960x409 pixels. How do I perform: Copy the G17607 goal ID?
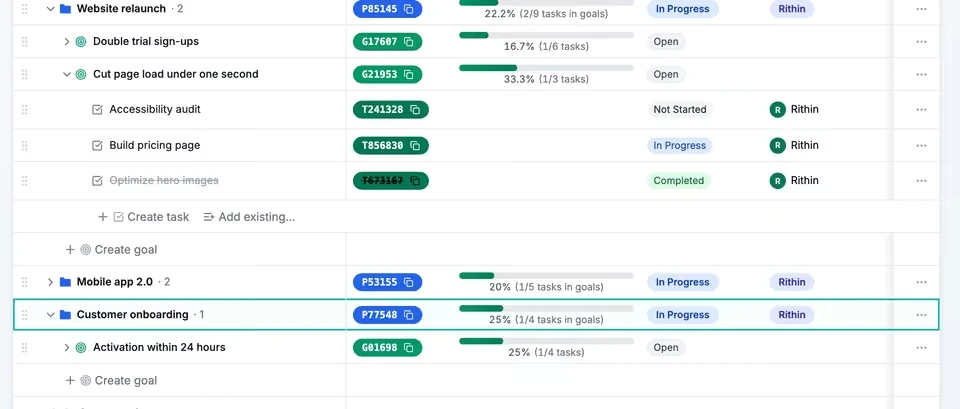[x=409, y=42]
